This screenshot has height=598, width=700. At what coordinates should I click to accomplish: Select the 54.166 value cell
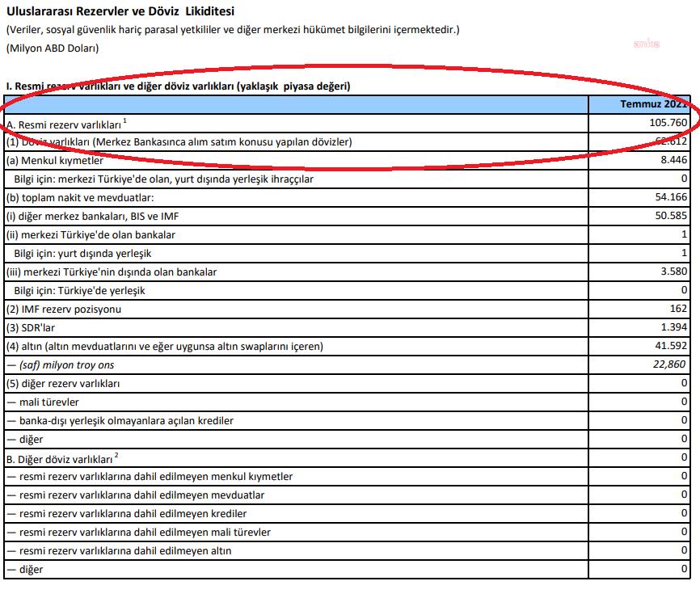(670, 197)
